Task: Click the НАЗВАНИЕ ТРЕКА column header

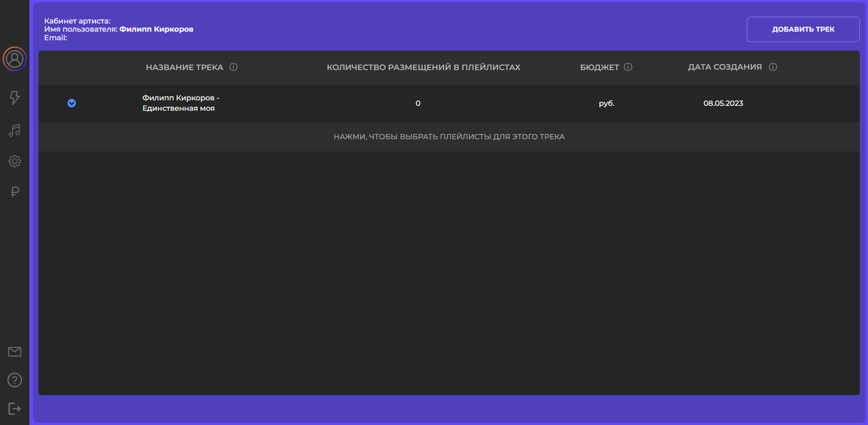Action: [x=185, y=67]
